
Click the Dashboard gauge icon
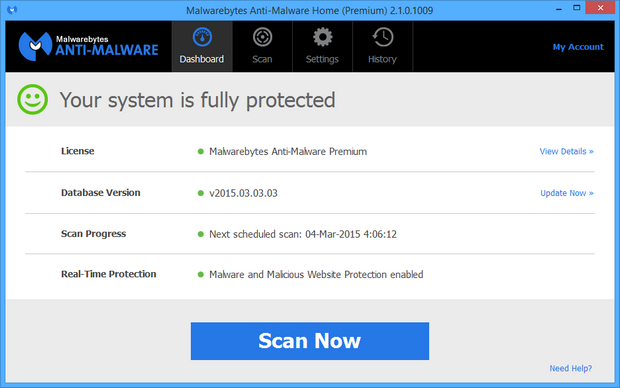[202, 38]
